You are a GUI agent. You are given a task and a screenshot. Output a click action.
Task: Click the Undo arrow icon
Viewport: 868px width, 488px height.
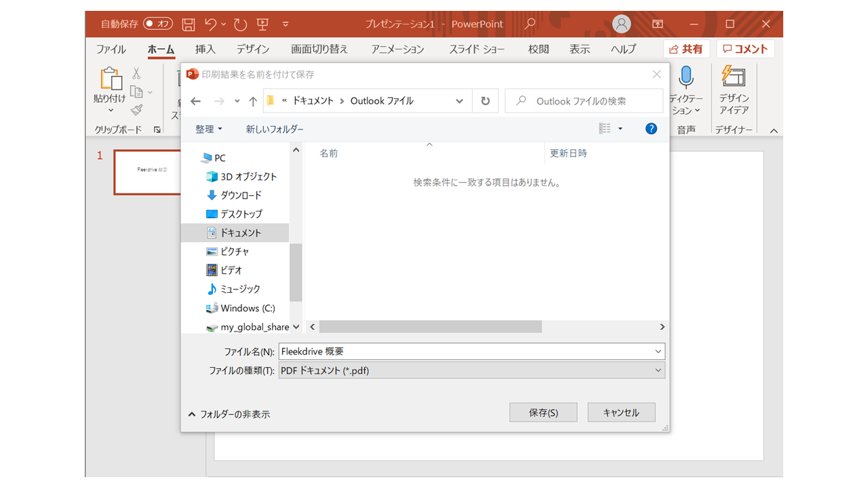(211, 24)
